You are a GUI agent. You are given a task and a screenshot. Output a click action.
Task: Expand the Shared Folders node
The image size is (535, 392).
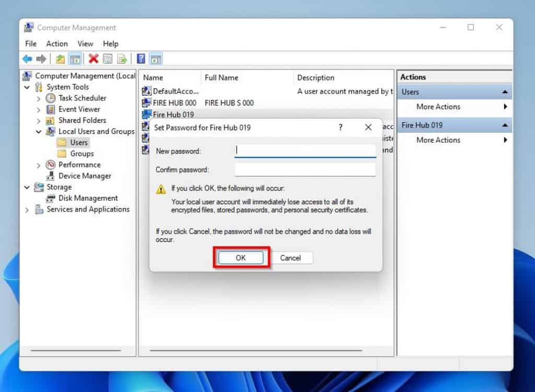(39, 121)
